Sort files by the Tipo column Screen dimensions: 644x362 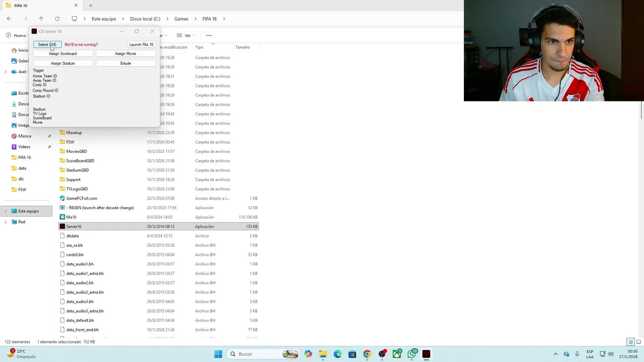(199, 47)
